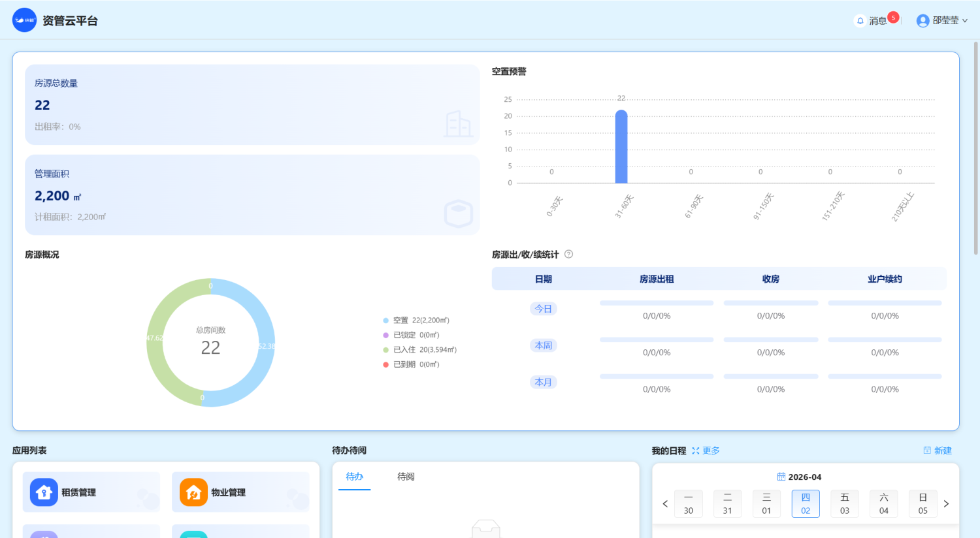This screenshot has width=980, height=538.
Task: Click the user avatar icon
Action: [x=923, y=21]
